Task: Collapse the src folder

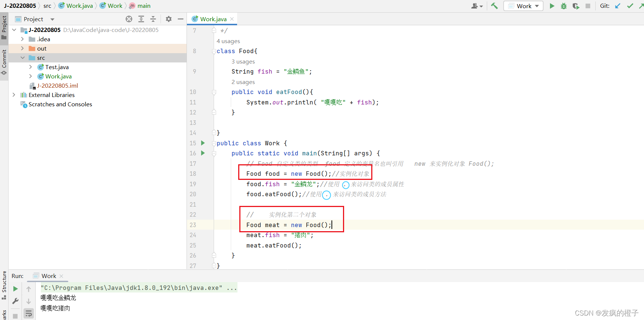Action: coord(22,58)
